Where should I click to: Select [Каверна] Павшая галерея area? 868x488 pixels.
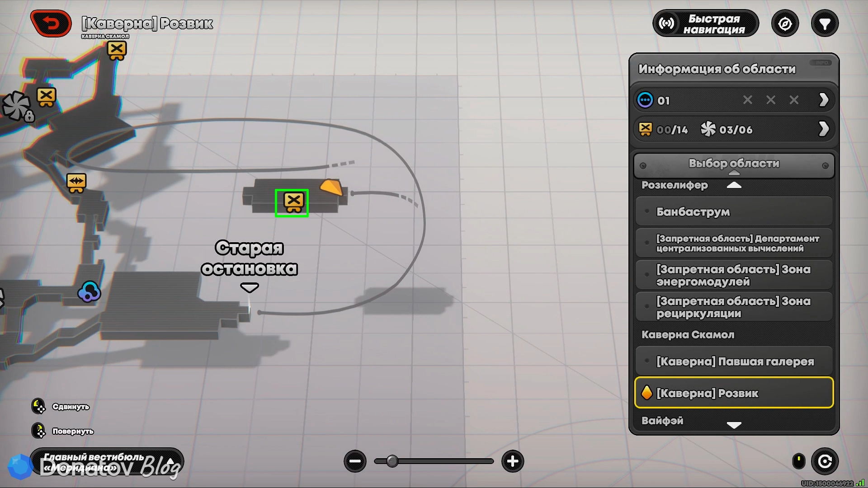734,361
